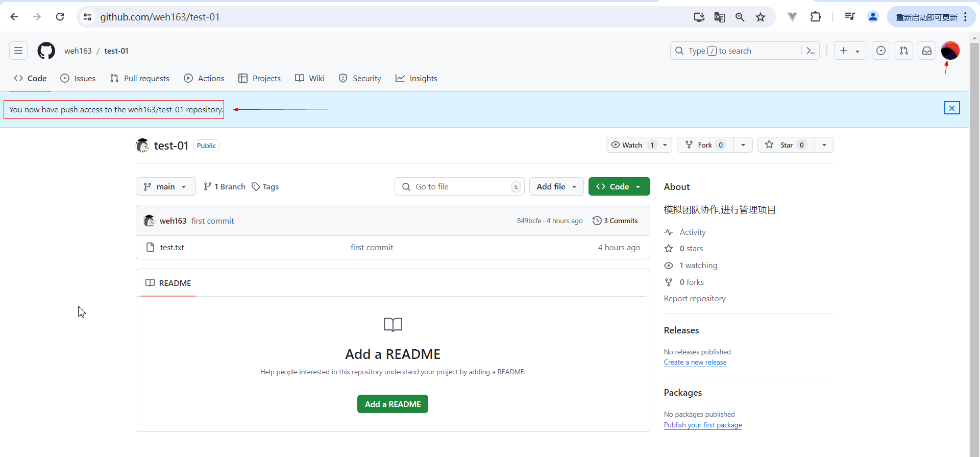Expand the Add file dropdown

tap(556, 187)
